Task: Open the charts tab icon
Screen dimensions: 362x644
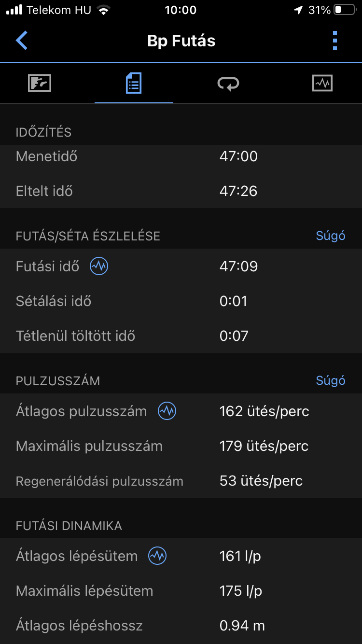Action: coord(322,84)
